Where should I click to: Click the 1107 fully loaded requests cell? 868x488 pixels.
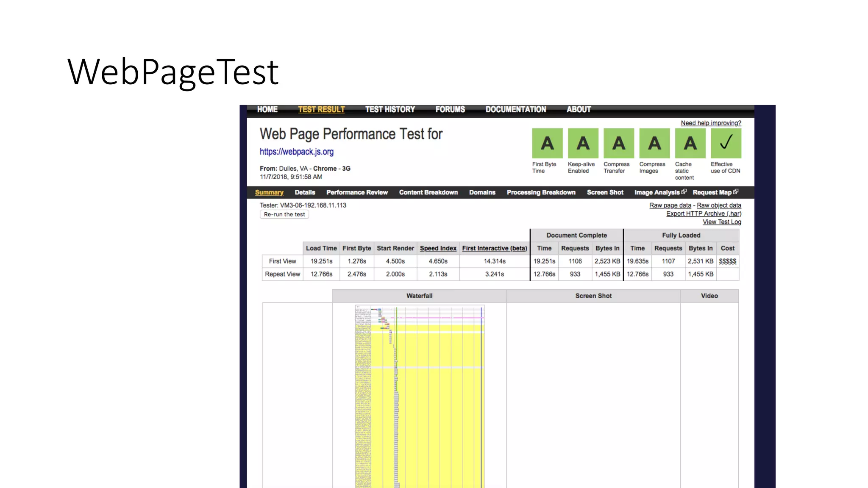tap(668, 261)
